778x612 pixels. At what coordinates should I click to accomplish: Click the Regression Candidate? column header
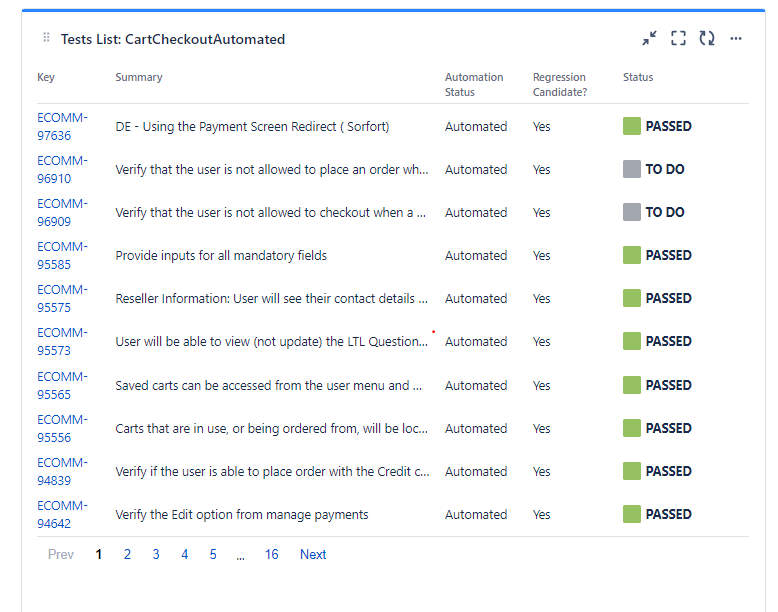click(560, 84)
